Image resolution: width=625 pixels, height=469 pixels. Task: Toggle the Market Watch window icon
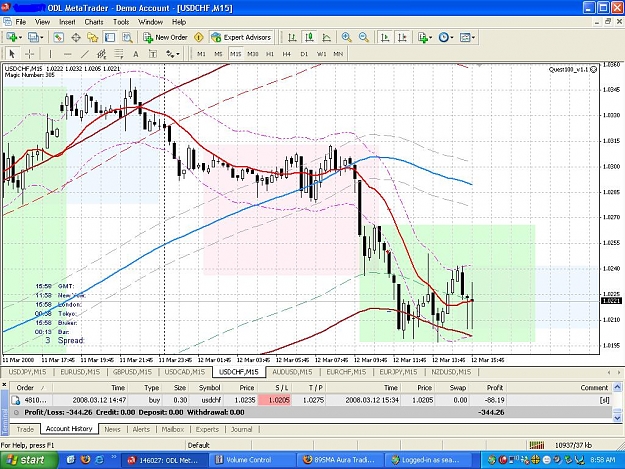coord(59,37)
